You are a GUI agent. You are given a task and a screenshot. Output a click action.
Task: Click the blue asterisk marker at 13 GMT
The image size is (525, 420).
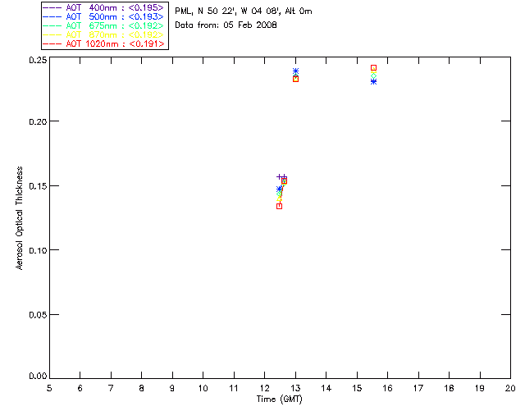tap(295, 71)
